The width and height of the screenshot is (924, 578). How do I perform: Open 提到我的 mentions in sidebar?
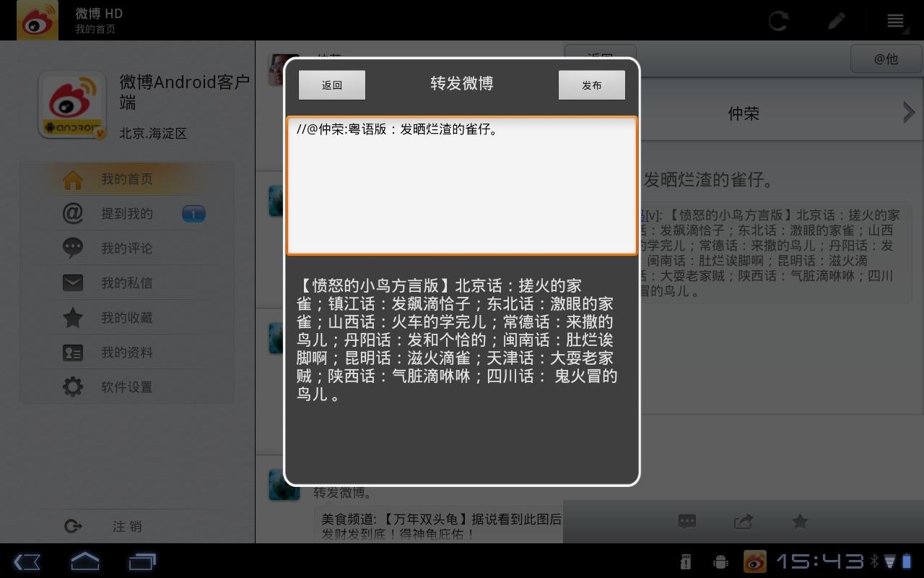coord(127,213)
